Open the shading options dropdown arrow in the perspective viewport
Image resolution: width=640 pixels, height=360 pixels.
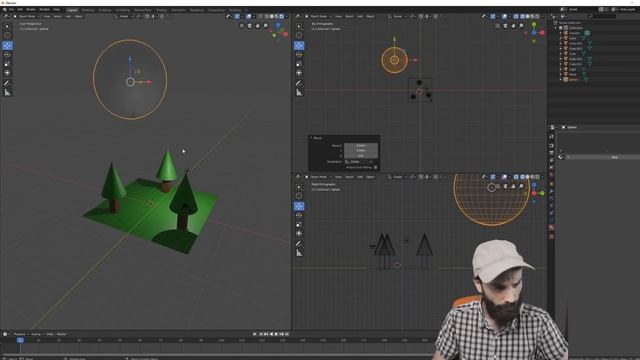pos(287,16)
